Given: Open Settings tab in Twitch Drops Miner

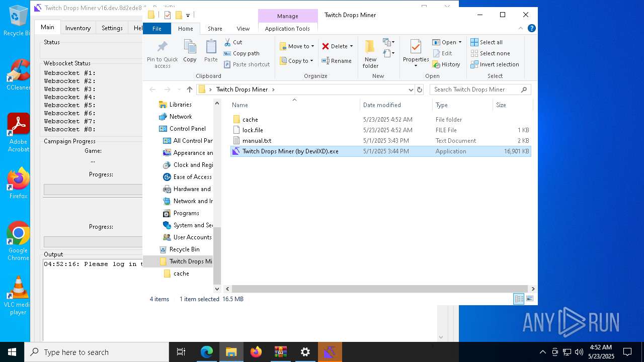Looking at the screenshot, I should coord(112,28).
